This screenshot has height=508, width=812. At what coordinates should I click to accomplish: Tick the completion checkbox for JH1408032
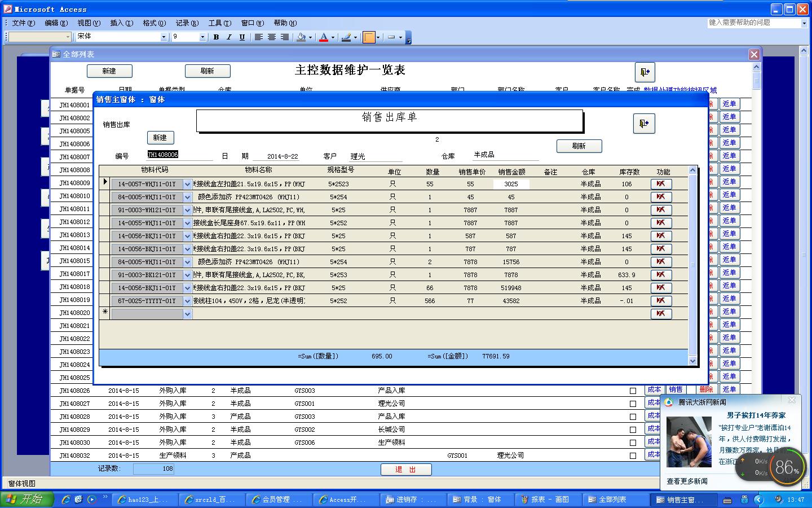point(633,456)
